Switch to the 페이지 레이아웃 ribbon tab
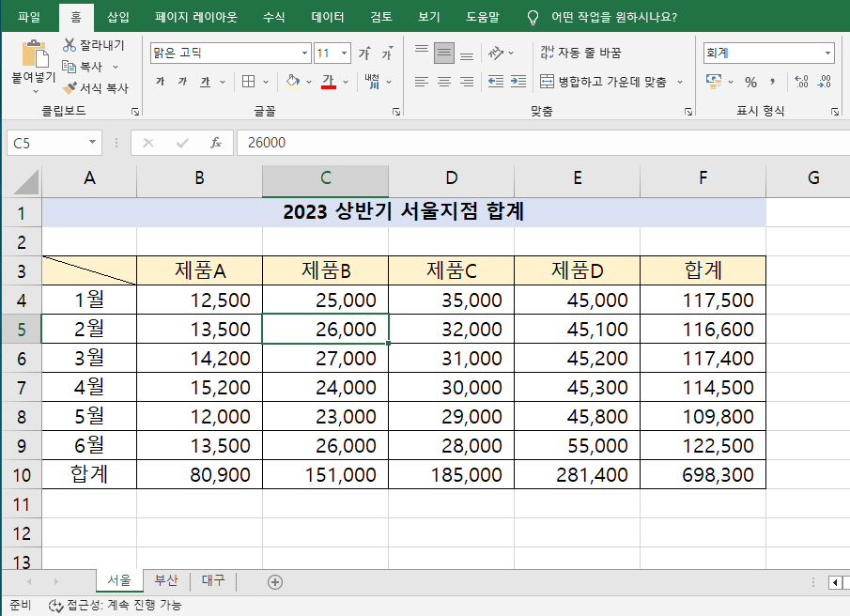This screenshot has height=616, width=850. pos(195,17)
